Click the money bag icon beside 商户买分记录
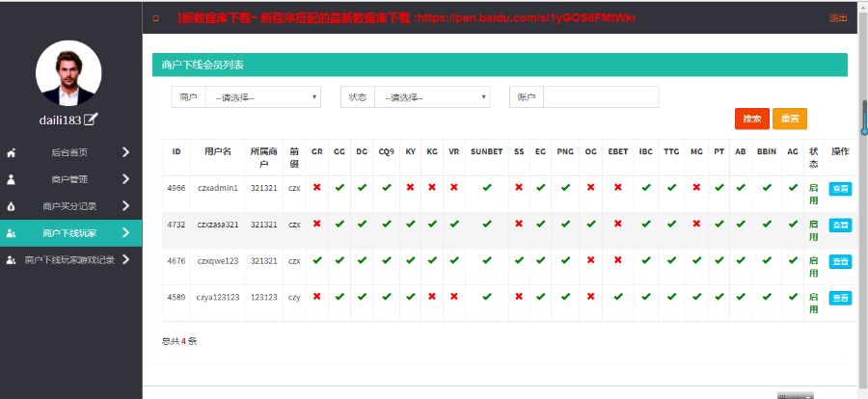 pyautogui.click(x=11, y=206)
